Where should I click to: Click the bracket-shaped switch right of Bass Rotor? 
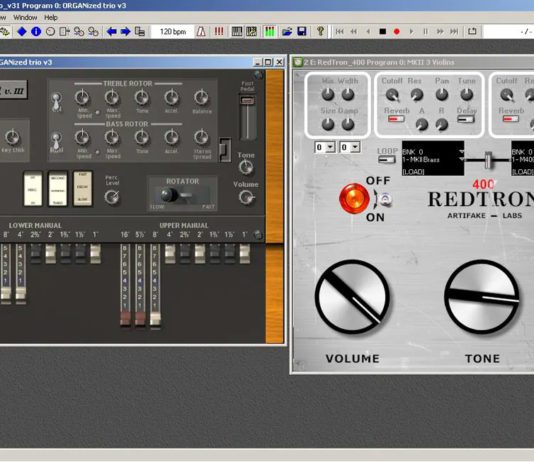pyautogui.click(x=225, y=150)
